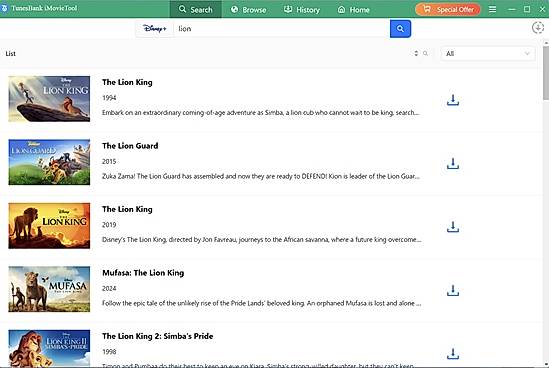Click the year '2015'
This screenshot has width=549, height=368.
[x=109, y=161]
